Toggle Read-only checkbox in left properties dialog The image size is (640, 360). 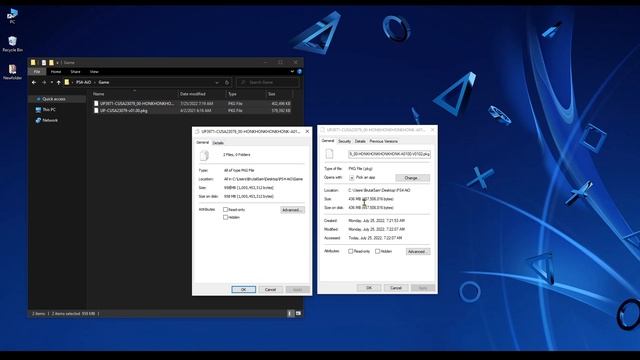point(225,209)
